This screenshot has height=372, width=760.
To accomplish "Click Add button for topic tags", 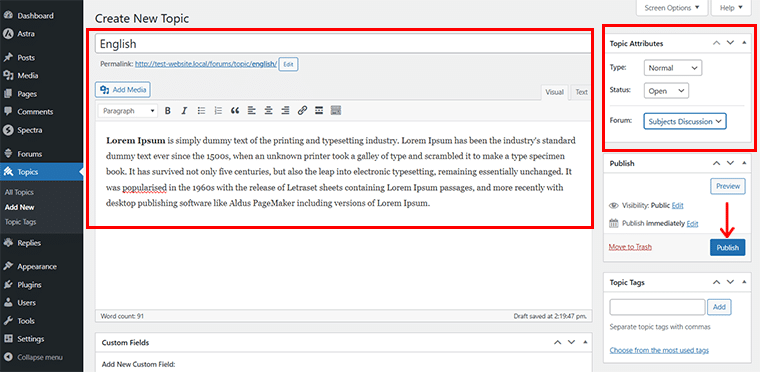I will coord(719,307).
